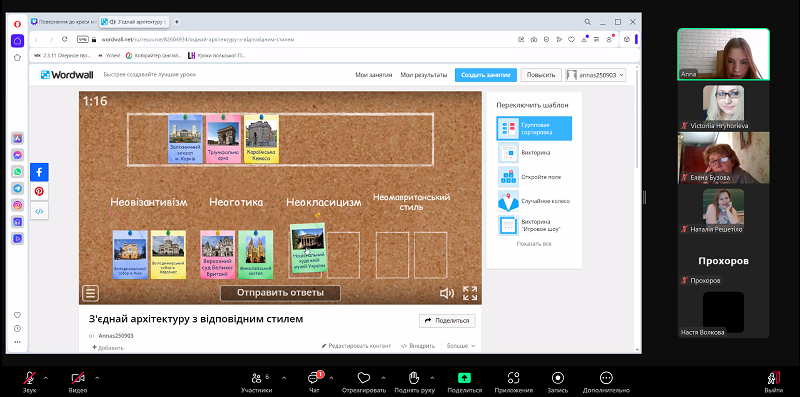800x397 pixels.
Task: Open the Aria AI sidebar icon
Action: (x=17, y=138)
